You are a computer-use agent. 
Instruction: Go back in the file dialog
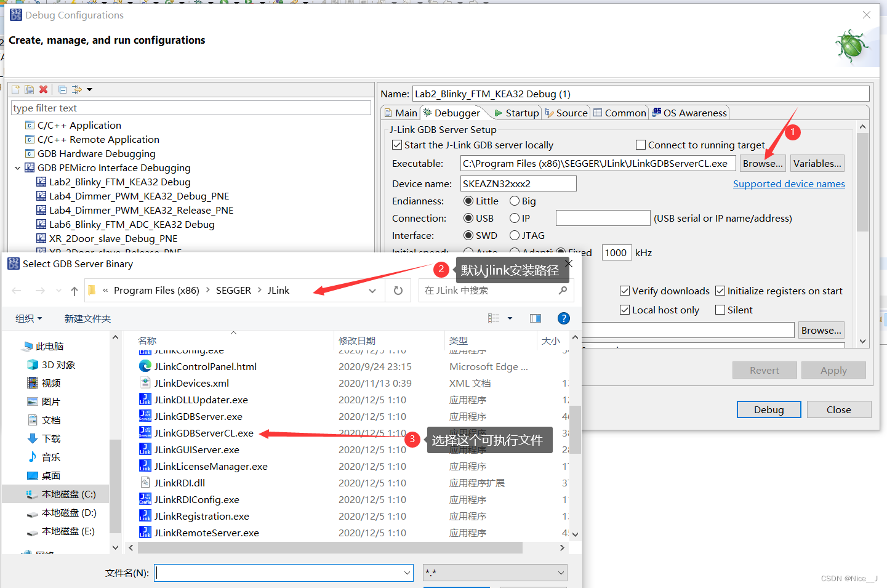point(17,291)
